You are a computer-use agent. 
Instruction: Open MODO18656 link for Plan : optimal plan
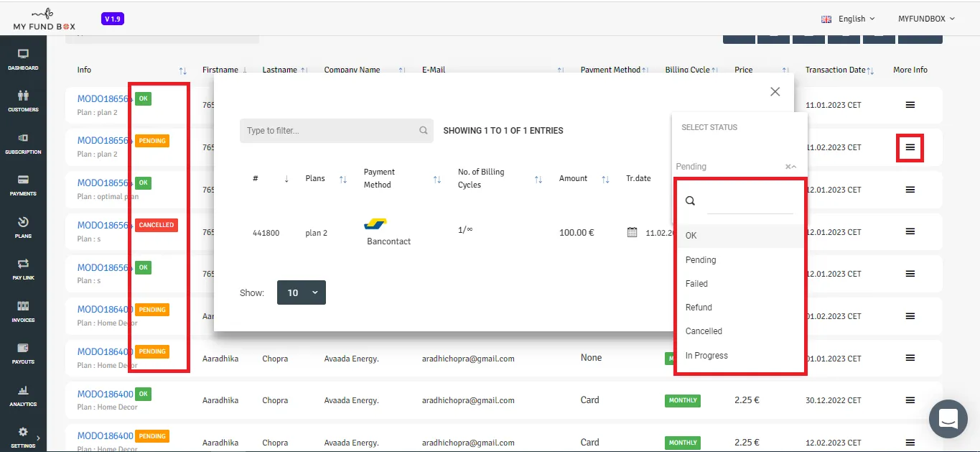coord(103,183)
